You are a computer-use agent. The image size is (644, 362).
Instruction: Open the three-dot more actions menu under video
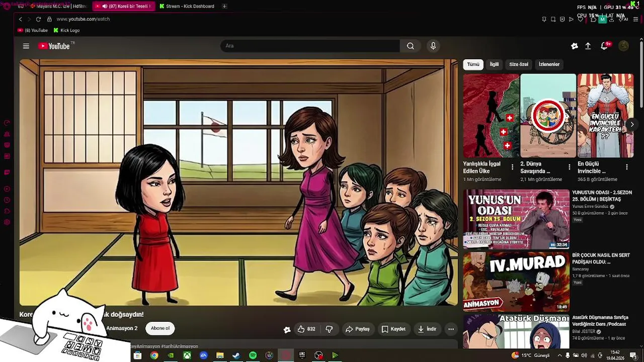point(451,329)
